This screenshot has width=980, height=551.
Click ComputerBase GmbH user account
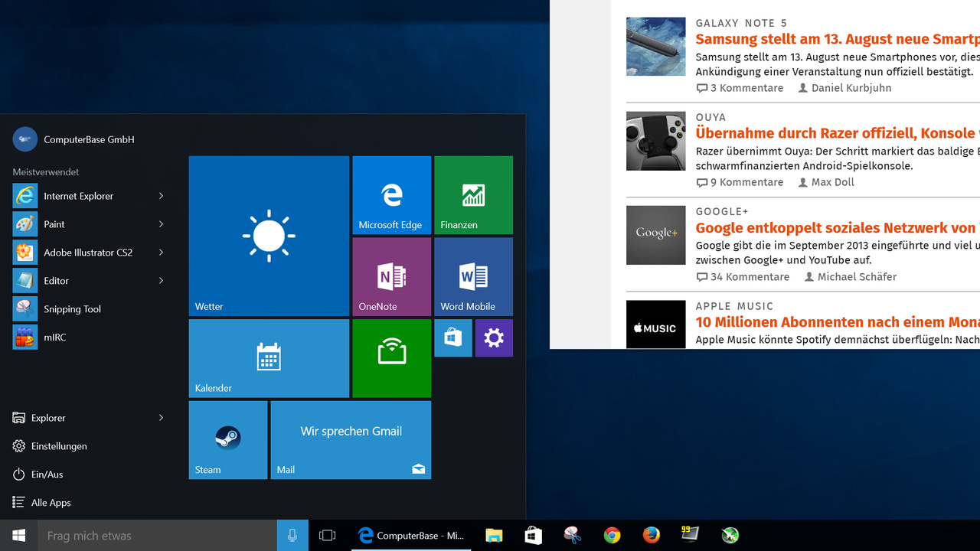[x=74, y=139]
